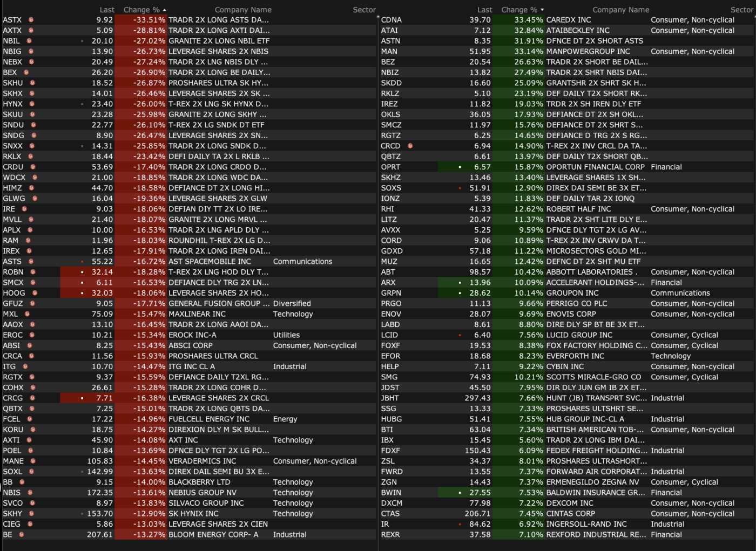This screenshot has width=756, height=551.
Task: Click the 33.45% change cell
Action: 519,20
